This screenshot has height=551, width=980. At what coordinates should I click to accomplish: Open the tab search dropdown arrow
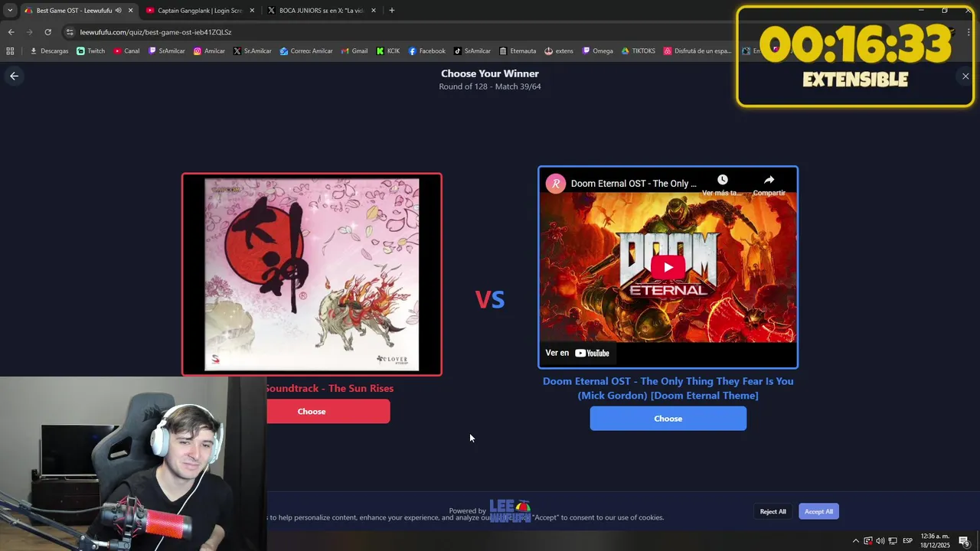click(10, 10)
